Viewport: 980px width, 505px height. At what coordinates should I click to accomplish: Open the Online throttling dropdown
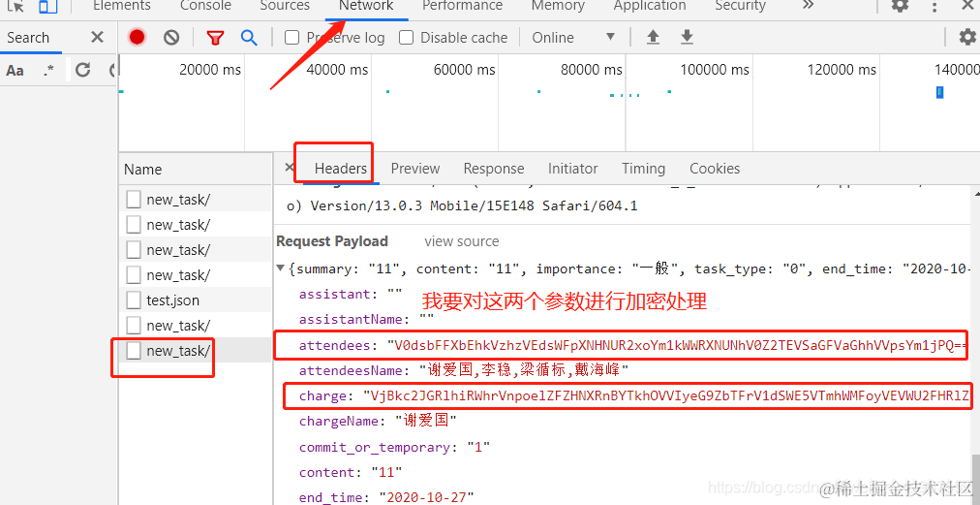click(x=573, y=38)
